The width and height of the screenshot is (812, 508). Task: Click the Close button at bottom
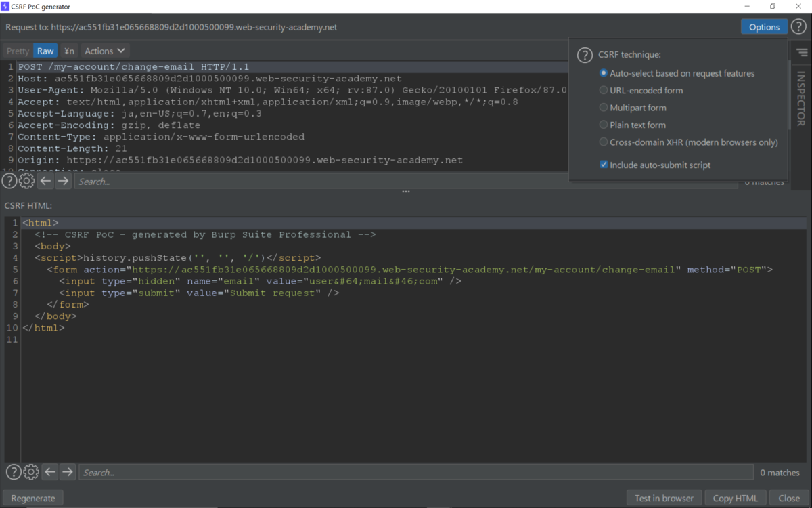pyautogui.click(x=789, y=498)
